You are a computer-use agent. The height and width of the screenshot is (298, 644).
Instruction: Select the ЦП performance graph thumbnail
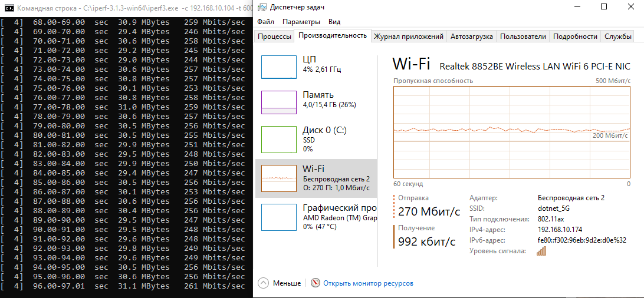coord(279,67)
